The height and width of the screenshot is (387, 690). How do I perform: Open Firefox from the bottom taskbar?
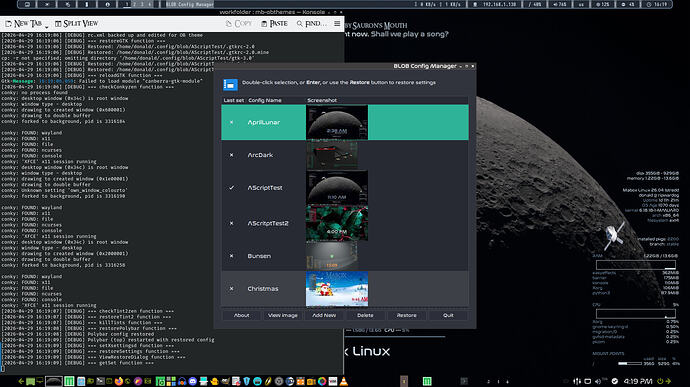click(x=119, y=381)
